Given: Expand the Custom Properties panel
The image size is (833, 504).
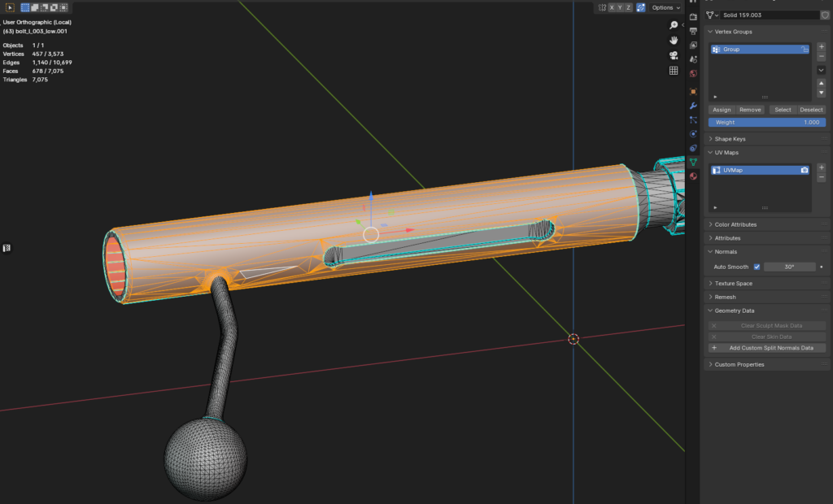Looking at the screenshot, I should tap(710, 365).
